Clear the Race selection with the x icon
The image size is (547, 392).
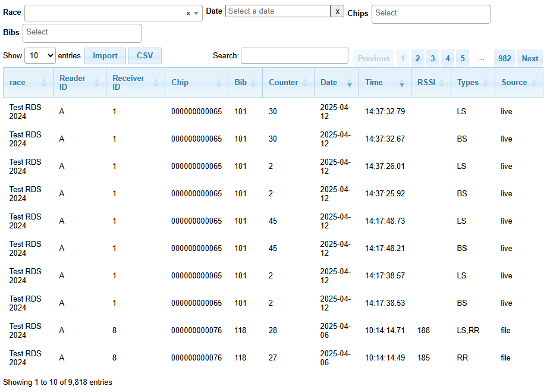click(188, 13)
